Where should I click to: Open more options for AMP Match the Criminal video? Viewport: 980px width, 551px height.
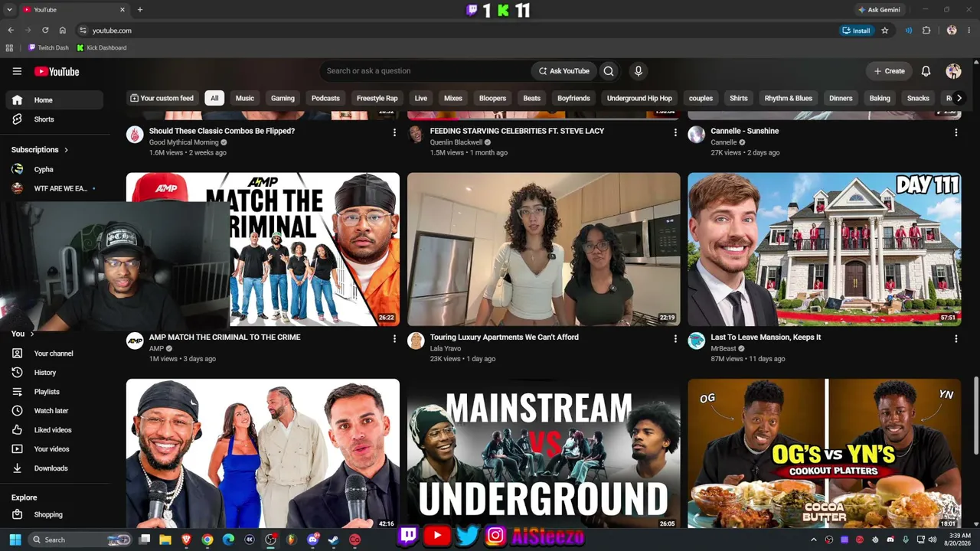point(394,338)
